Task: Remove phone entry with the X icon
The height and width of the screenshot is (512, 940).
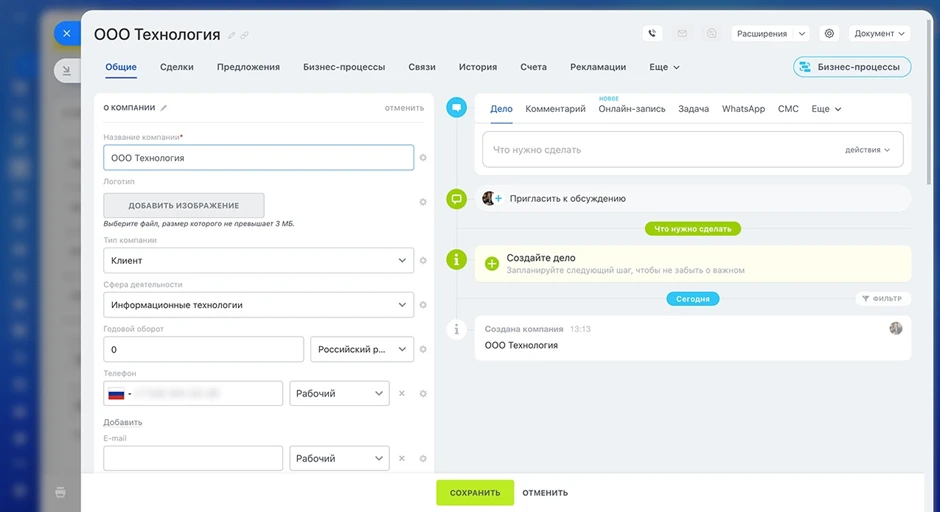Action: click(x=402, y=394)
